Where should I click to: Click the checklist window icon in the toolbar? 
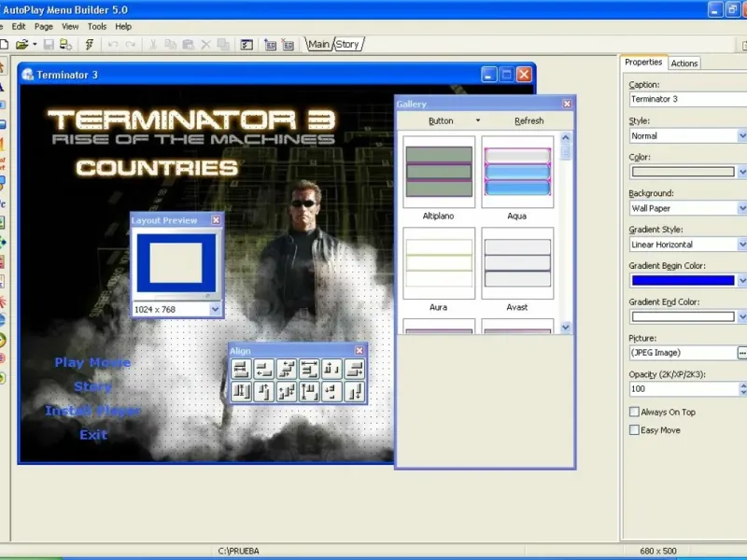[247, 45]
